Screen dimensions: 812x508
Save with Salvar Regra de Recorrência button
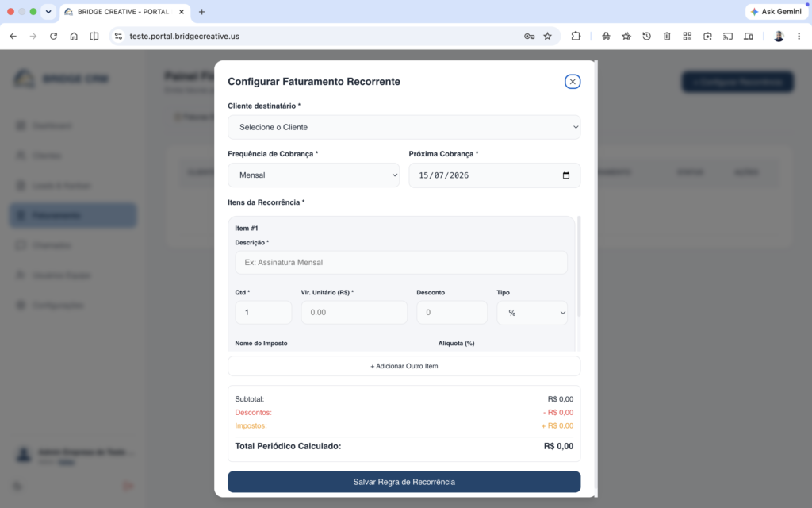404,482
